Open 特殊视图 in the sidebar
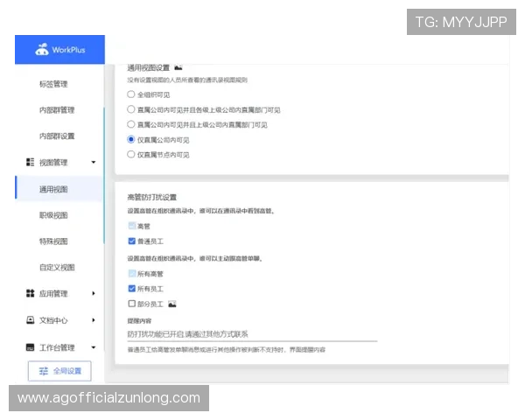Screen dimensions: 525x420 pos(53,241)
